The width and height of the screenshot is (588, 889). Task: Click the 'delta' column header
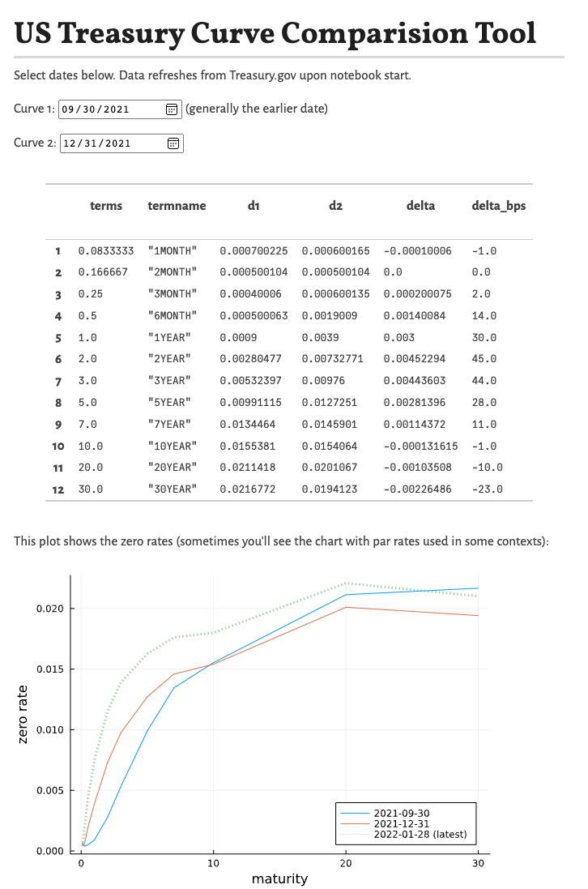pos(420,206)
